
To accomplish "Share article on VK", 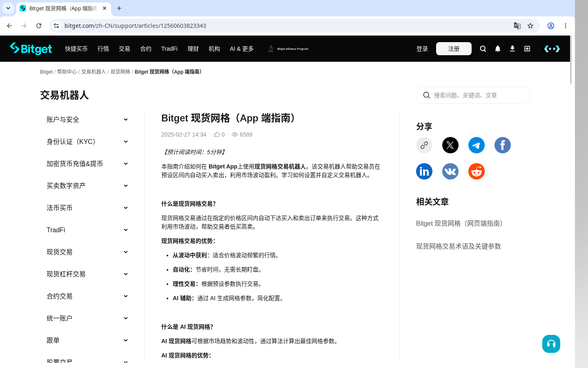I will 450,171.
